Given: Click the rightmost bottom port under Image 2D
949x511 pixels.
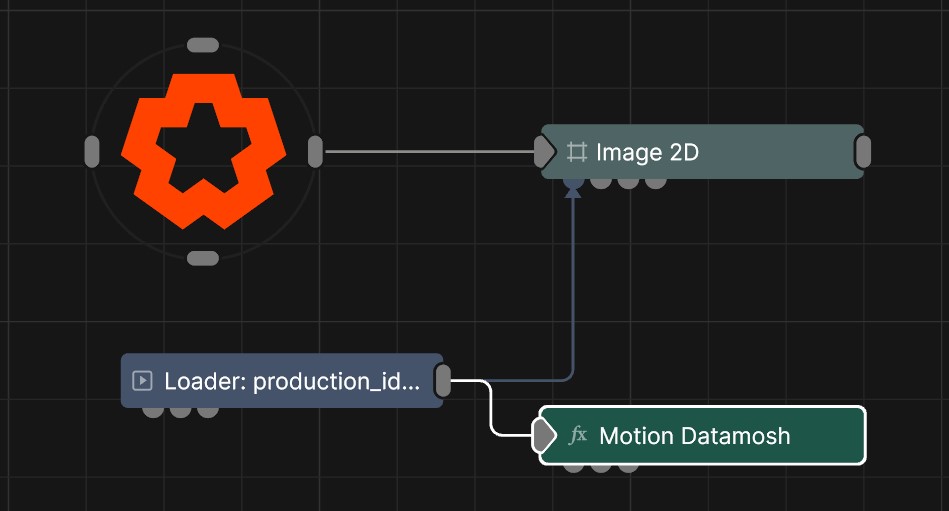Looking at the screenshot, I should [x=655, y=182].
